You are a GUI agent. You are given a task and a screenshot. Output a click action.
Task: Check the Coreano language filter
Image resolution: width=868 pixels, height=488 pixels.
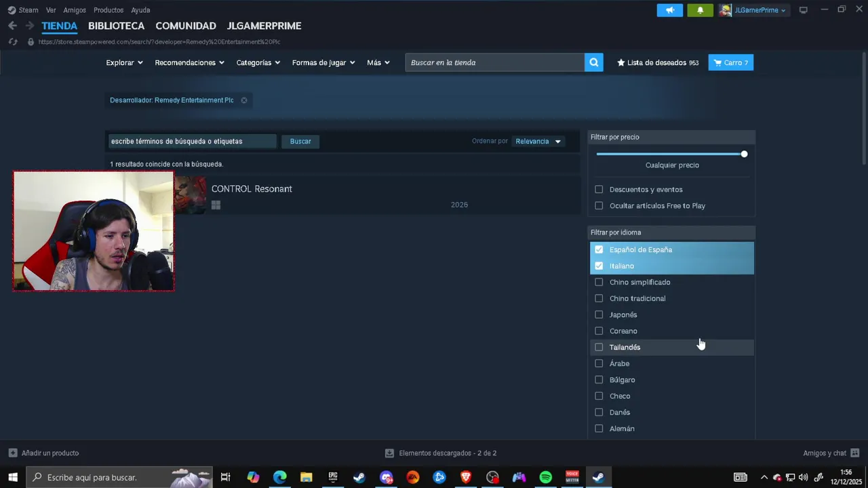click(x=599, y=331)
